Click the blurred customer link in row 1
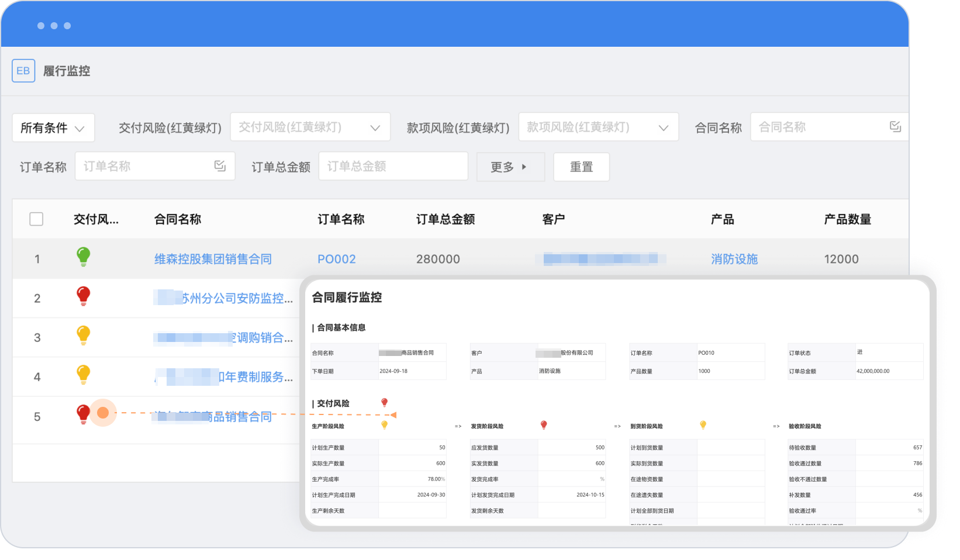 click(x=601, y=259)
